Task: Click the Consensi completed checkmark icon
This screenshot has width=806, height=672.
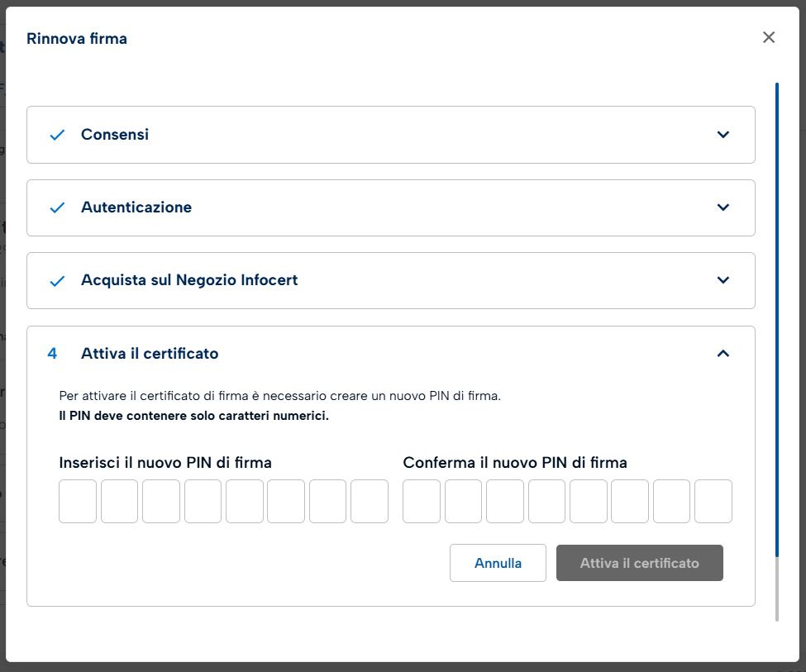Action: 57,135
